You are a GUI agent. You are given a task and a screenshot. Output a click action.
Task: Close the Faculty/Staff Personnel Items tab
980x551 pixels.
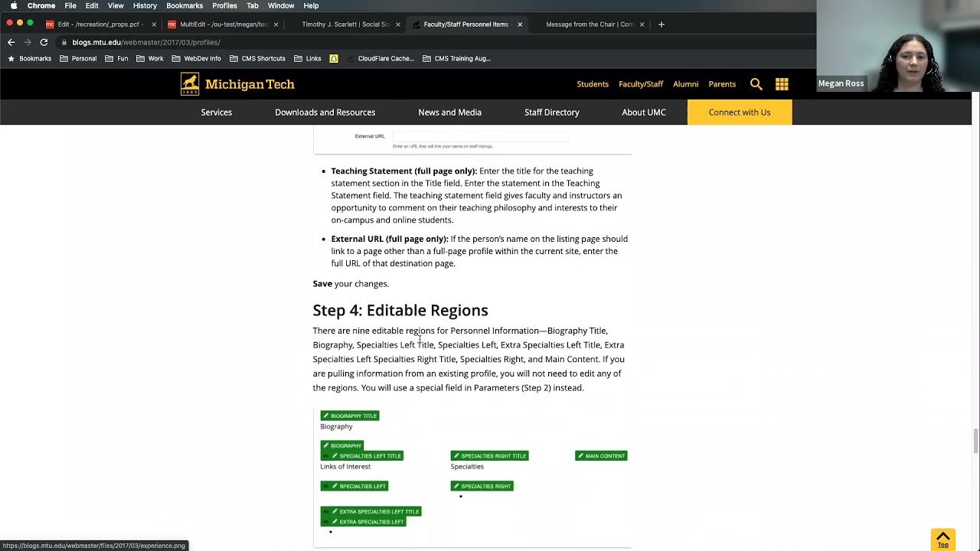tap(520, 24)
